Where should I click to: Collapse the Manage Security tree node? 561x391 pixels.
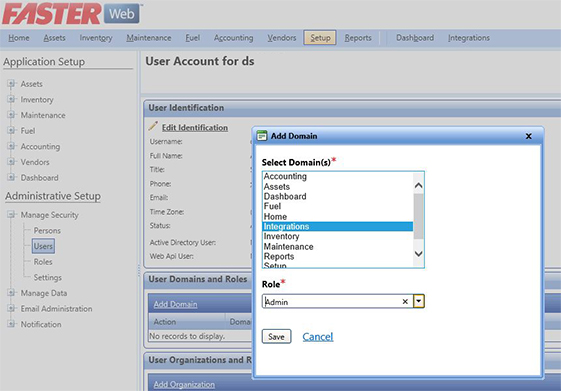[x=11, y=215]
